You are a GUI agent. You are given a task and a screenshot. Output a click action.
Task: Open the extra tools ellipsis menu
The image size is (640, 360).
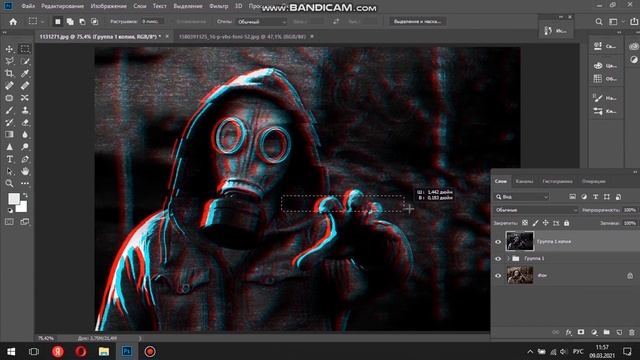point(25,184)
